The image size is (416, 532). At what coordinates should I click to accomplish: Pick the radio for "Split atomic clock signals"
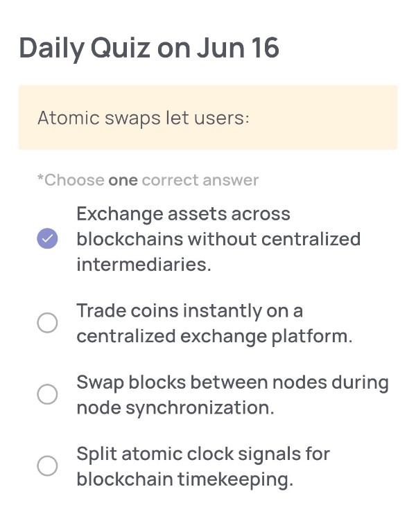pyautogui.click(x=47, y=465)
